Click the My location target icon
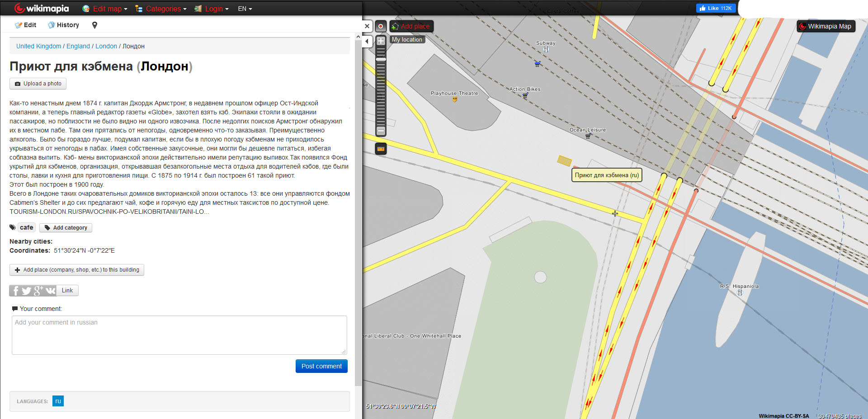Viewport: 868px width, 419px height. pos(381,26)
